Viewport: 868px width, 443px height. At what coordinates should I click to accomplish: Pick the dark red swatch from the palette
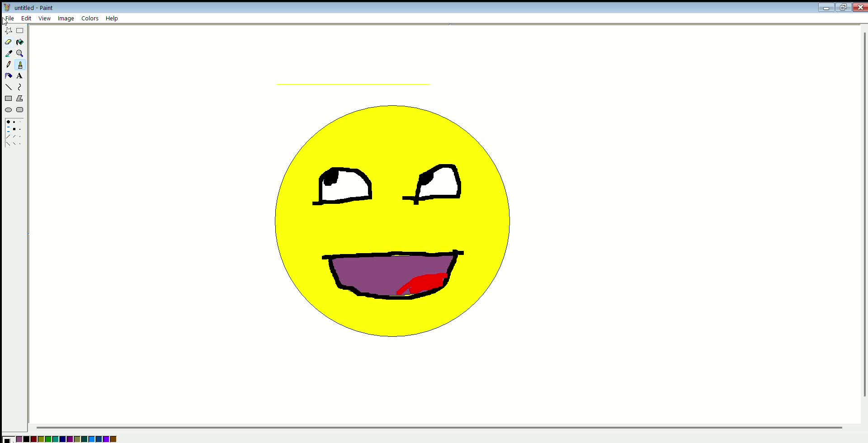33,438
